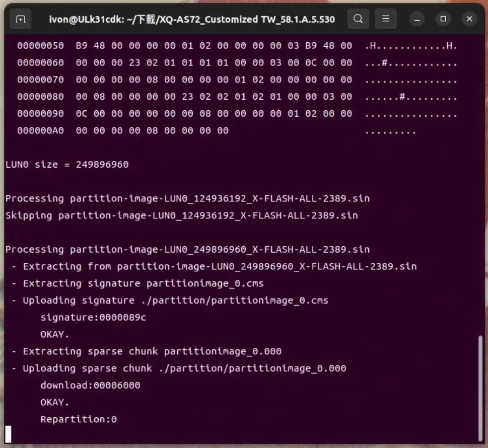Viewport: 488px width, 448px height.
Task: Click the window title ivon@ULk31cdk
Action: click(191, 19)
